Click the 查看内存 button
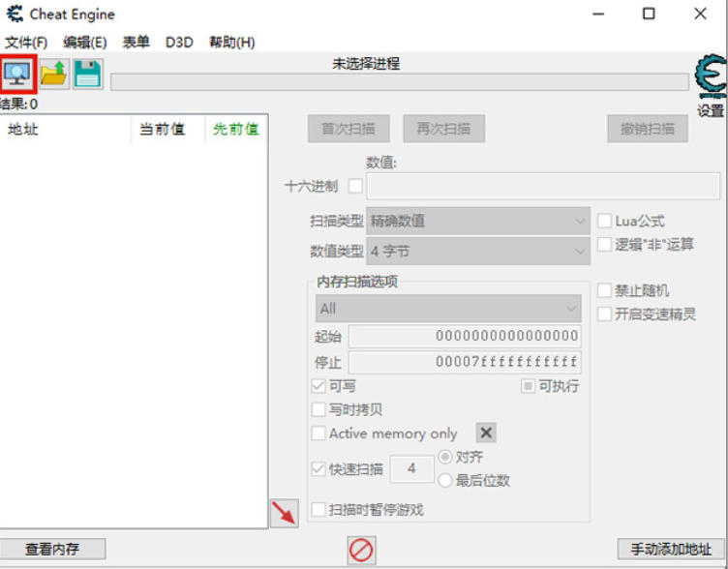The height and width of the screenshot is (569, 728). click(x=52, y=549)
